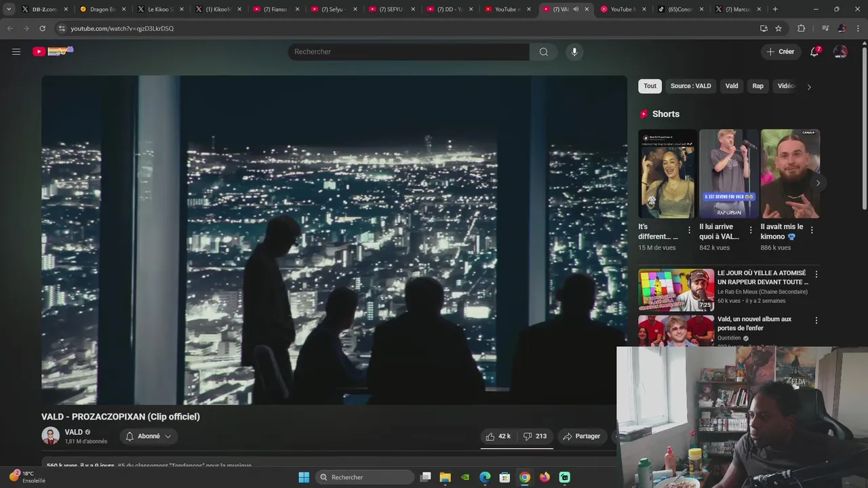Open the weather widget showing 18°C
Image resolution: width=868 pixels, height=488 pixels.
pos(27,477)
